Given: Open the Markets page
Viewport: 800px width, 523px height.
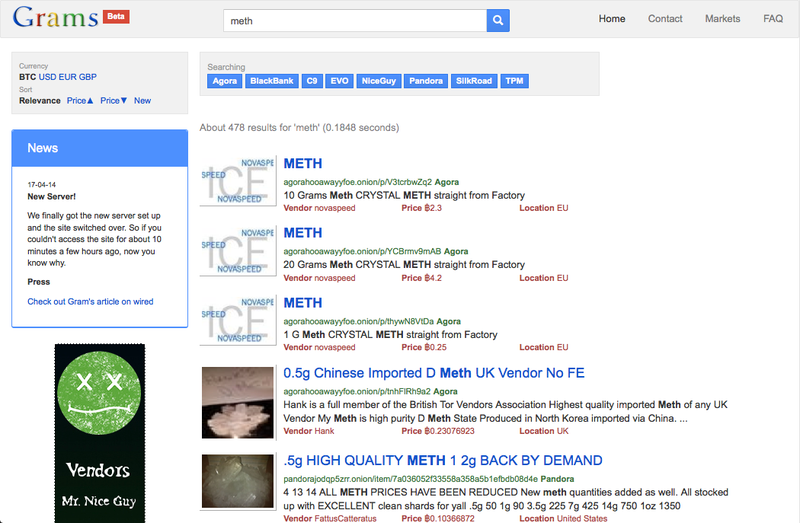Looking at the screenshot, I should click(722, 19).
